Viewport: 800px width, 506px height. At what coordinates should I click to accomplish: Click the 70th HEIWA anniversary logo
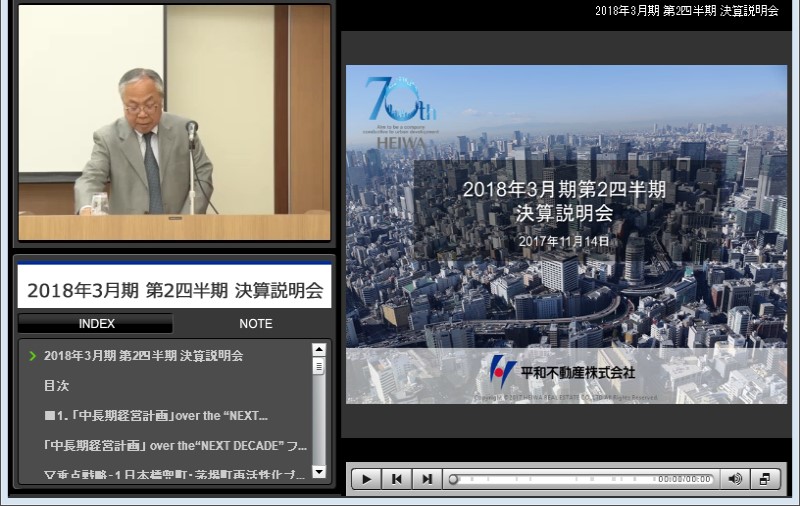click(x=401, y=112)
